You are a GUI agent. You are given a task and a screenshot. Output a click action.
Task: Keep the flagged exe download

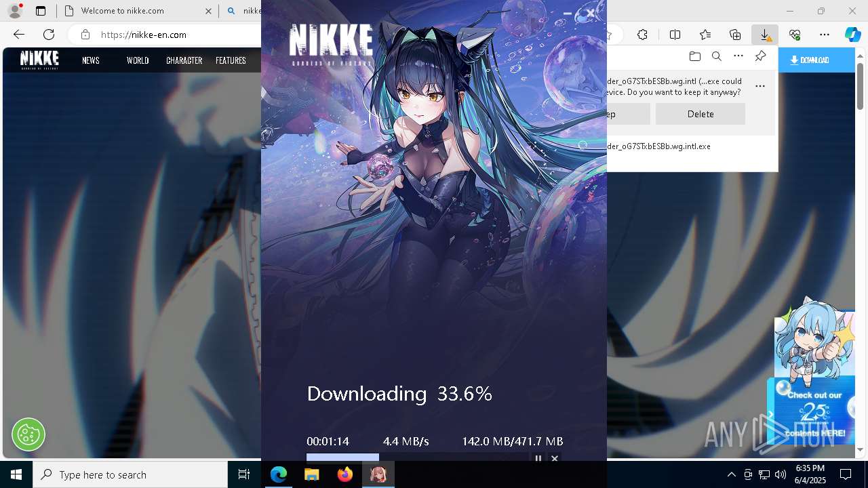[x=629, y=114]
